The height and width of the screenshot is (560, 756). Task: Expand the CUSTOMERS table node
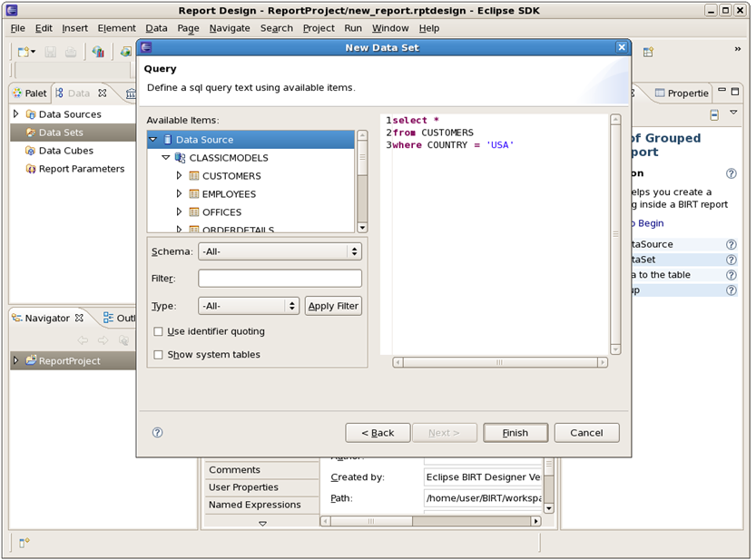179,175
